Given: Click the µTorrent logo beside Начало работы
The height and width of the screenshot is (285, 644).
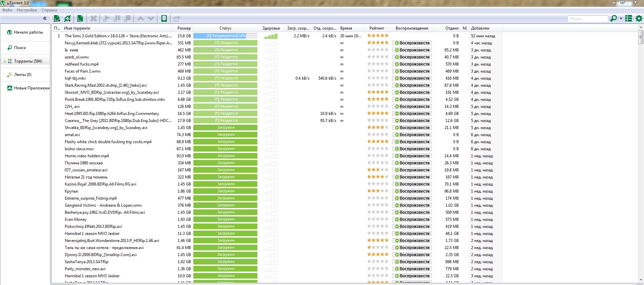Looking at the screenshot, I should tap(9, 32).
